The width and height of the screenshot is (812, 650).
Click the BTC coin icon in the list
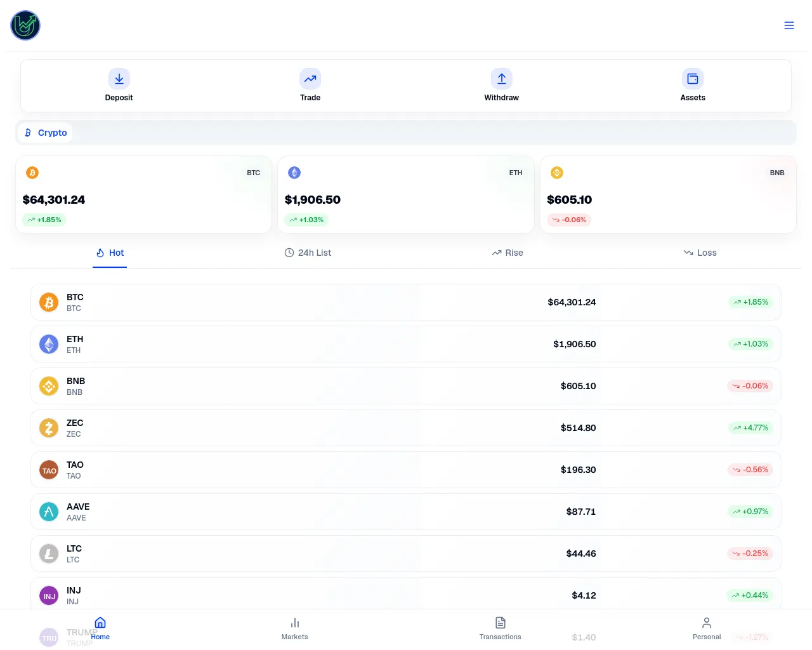tap(49, 302)
